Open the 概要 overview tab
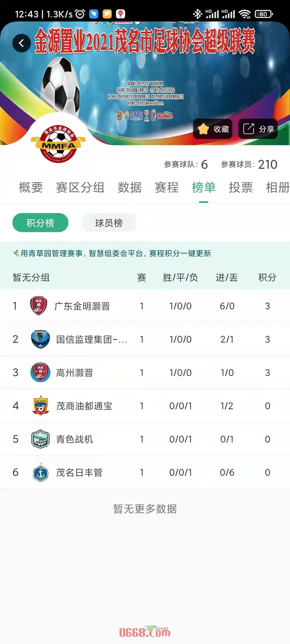The image size is (290, 644). [31, 187]
